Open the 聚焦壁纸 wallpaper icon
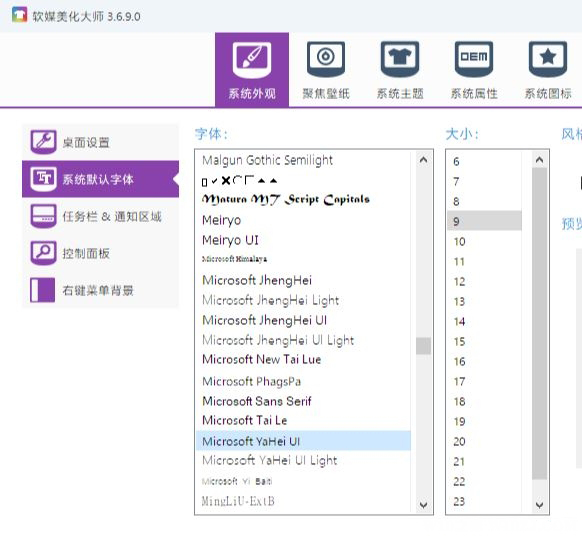The height and width of the screenshot is (536, 582). coord(326,59)
